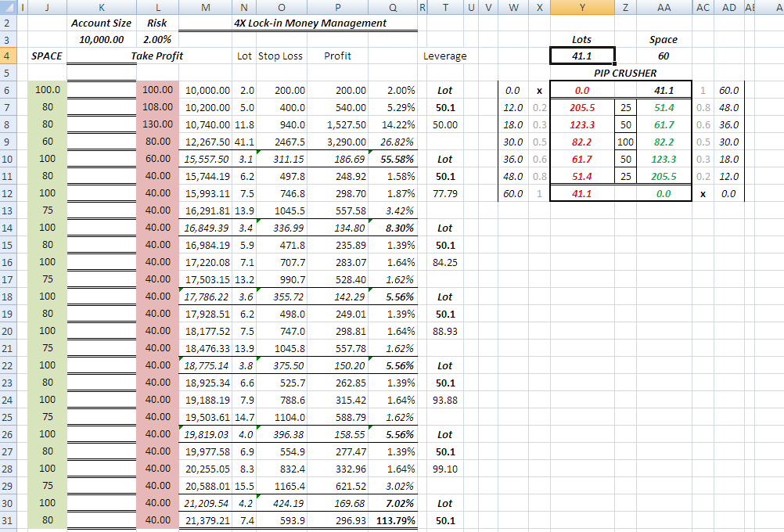The image size is (784, 532).
Task: Click the 99.10 leverage value
Action: 445,469
